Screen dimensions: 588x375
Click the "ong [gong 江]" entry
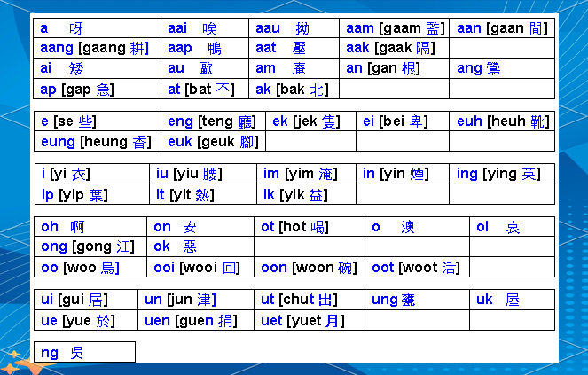[88, 246]
